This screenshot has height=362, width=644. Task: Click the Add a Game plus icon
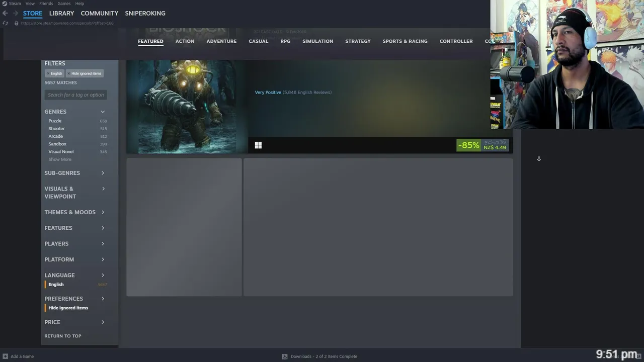point(5,356)
